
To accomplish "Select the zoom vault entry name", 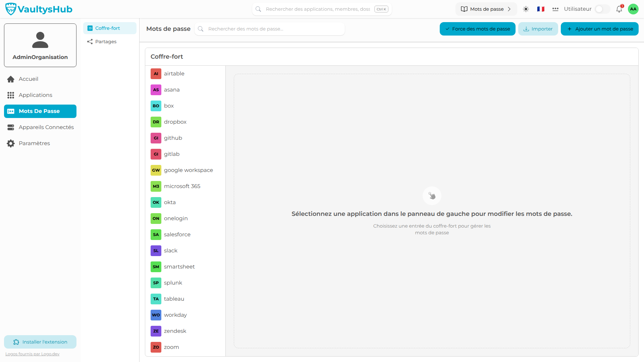I will coord(171,347).
